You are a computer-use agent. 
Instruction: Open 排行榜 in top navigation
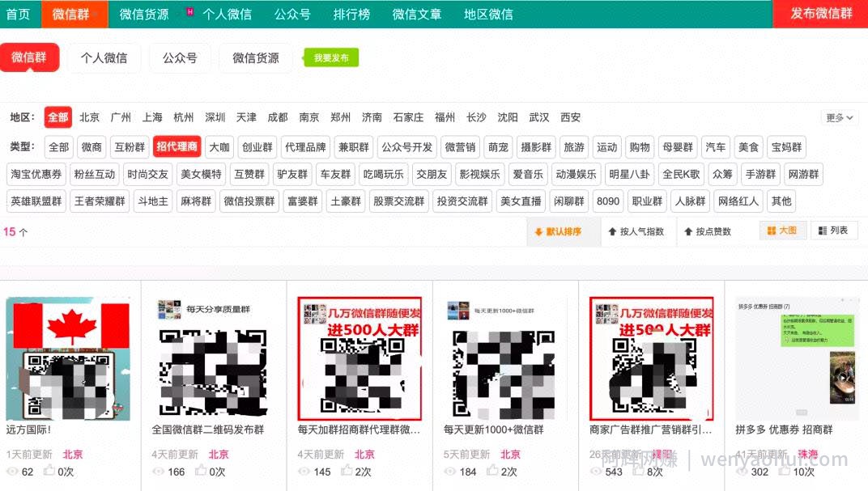click(351, 14)
